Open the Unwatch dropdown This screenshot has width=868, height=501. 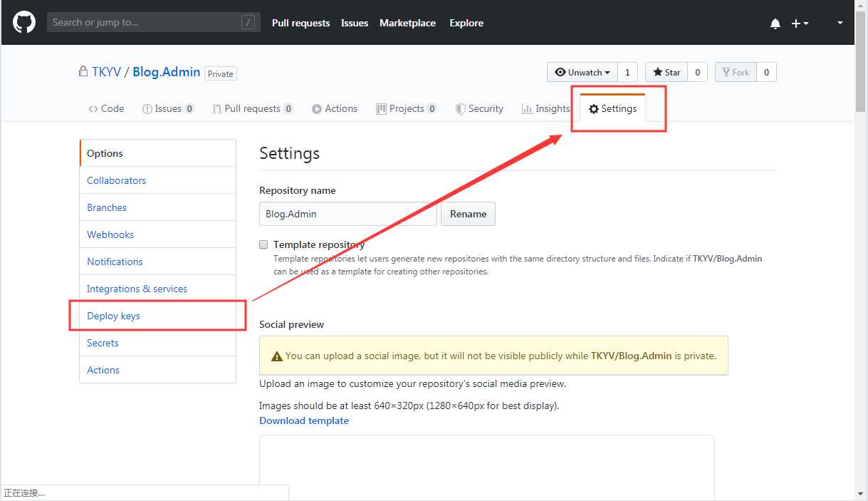582,72
